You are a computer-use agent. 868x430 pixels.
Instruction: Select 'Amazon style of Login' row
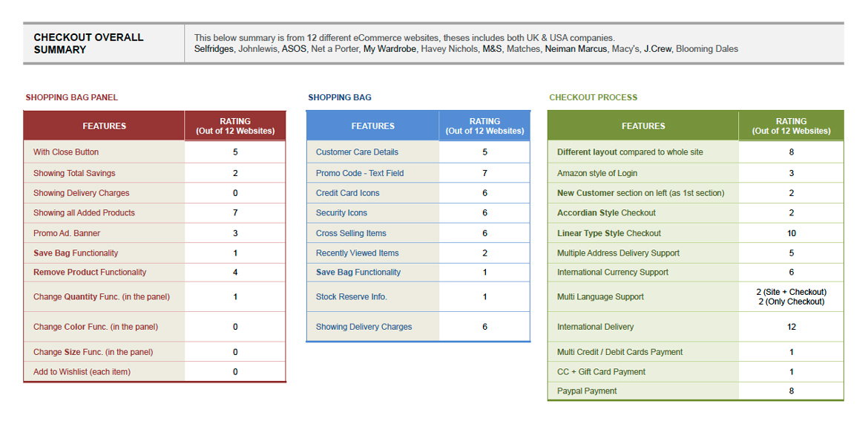coord(695,173)
